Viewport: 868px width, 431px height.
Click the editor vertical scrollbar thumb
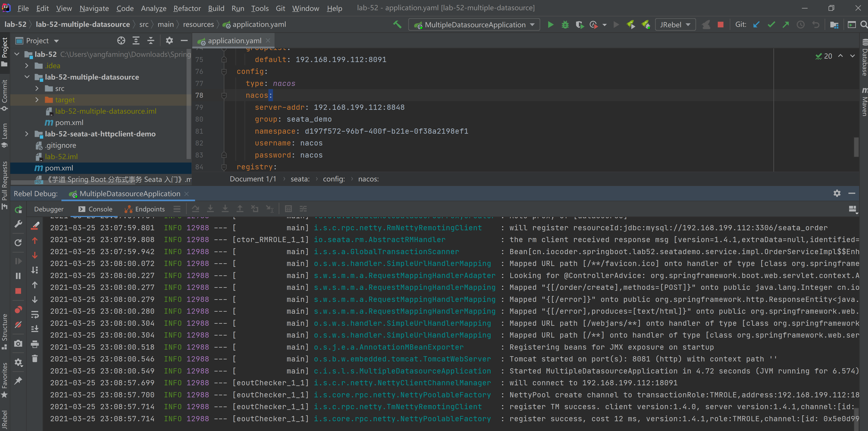tap(856, 147)
